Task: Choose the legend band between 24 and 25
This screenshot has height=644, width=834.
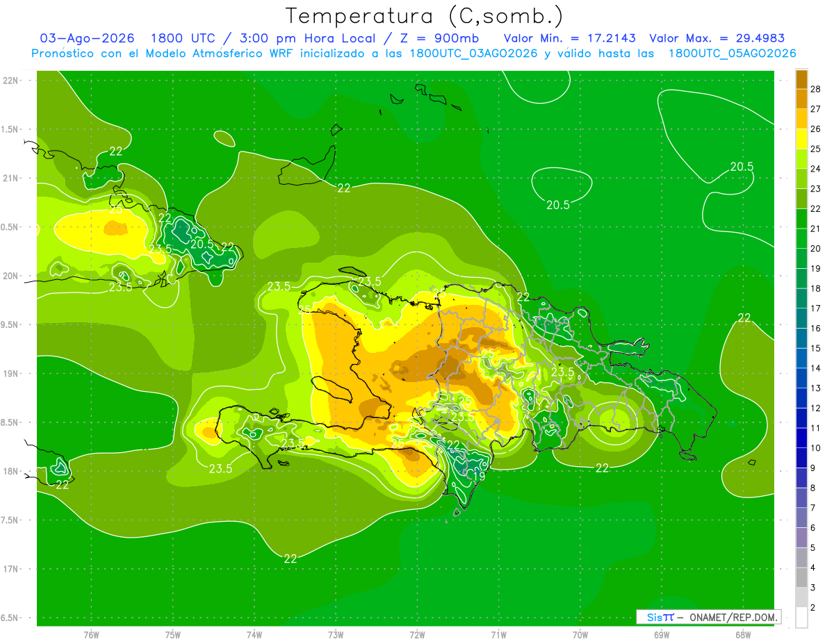Action: coord(801,158)
